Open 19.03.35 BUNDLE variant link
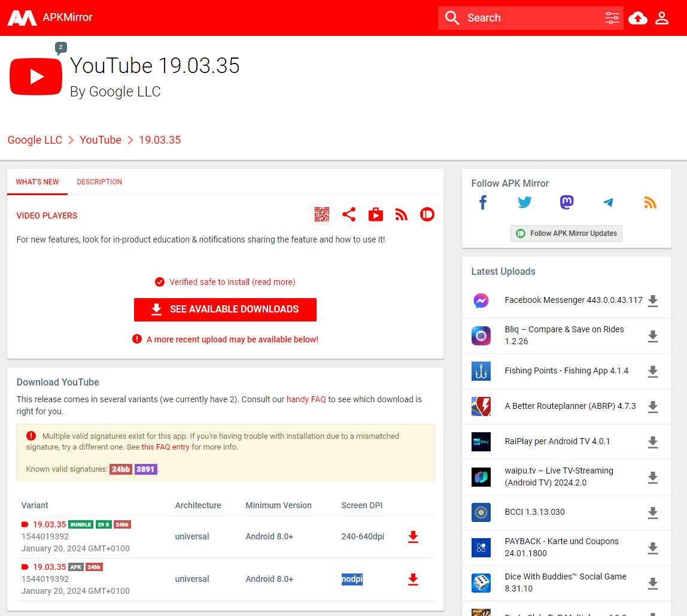This screenshot has width=687, height=616. pos(50,524)
